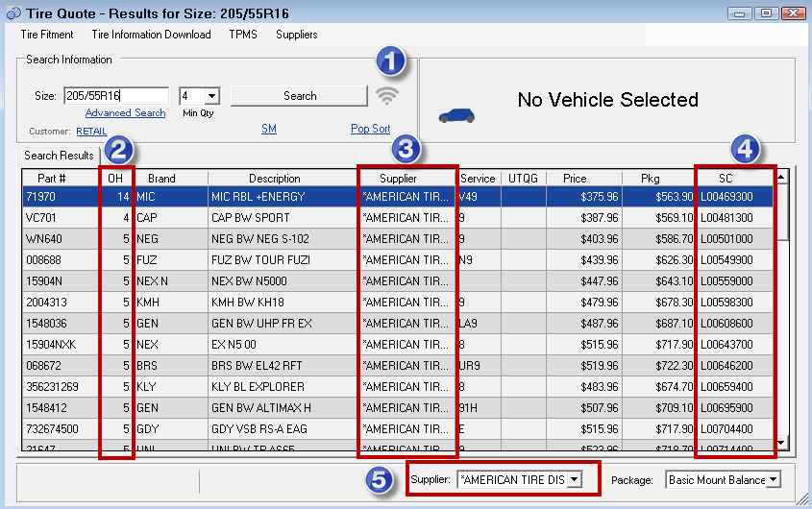Click the RETAIL customer link

coord(91,132)
